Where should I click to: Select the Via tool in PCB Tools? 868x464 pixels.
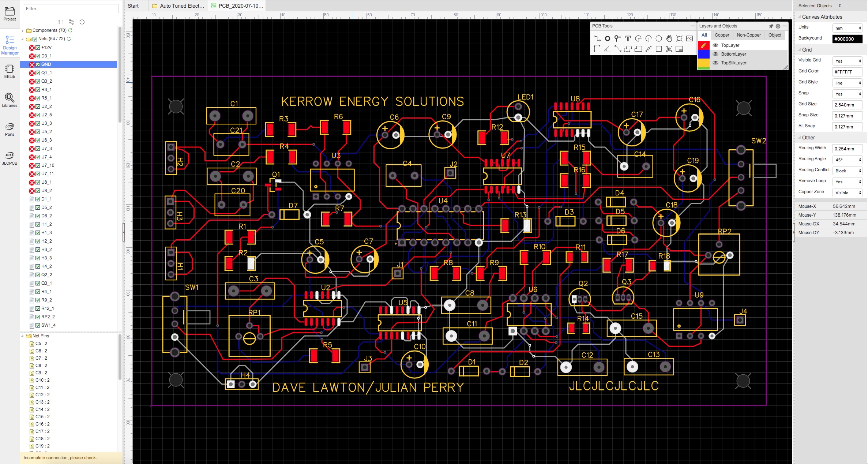pos(617,38)
